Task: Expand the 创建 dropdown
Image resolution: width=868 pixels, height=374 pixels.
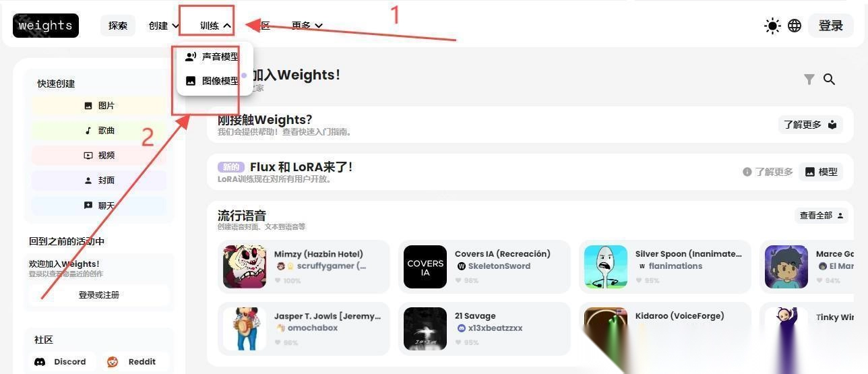Action: (x=164, y=26)
